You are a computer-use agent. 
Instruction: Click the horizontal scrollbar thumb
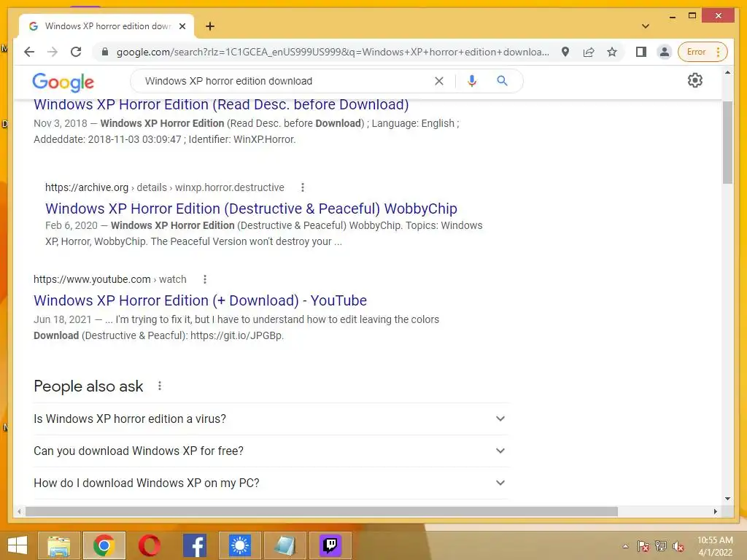click(x=322, y=511)
